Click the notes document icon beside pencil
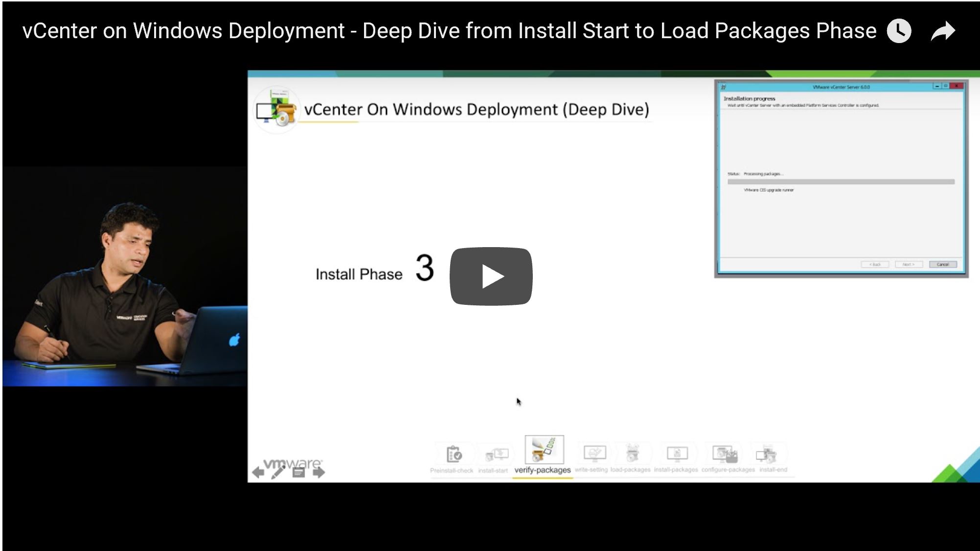The height and width of the screenshot is (551, 980). click(299, 472)
